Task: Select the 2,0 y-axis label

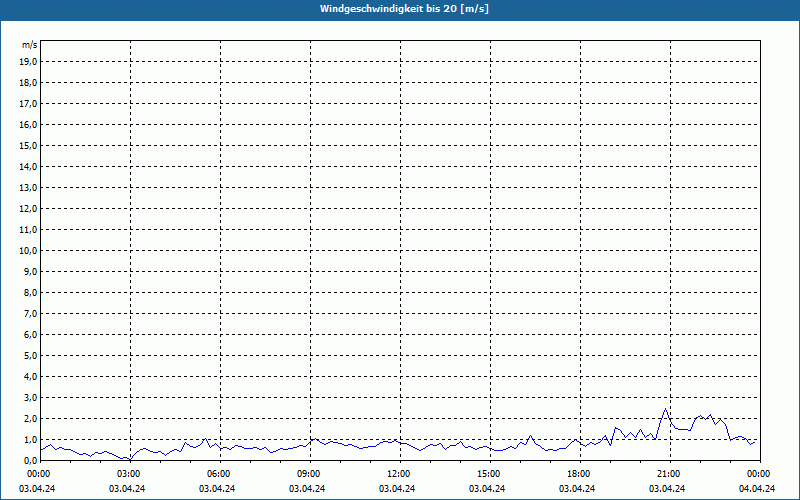Action: [x=32, y=418]
